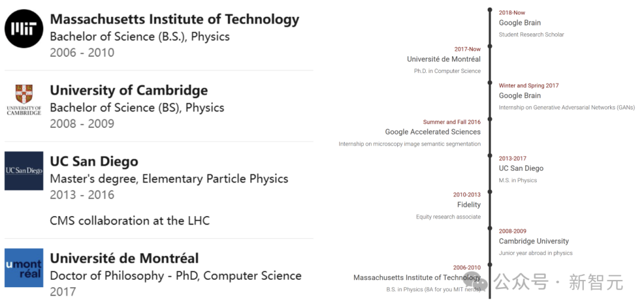644x308 pixels.
Task: Open University of Cambridge education heading
Action: coord(129,91)
